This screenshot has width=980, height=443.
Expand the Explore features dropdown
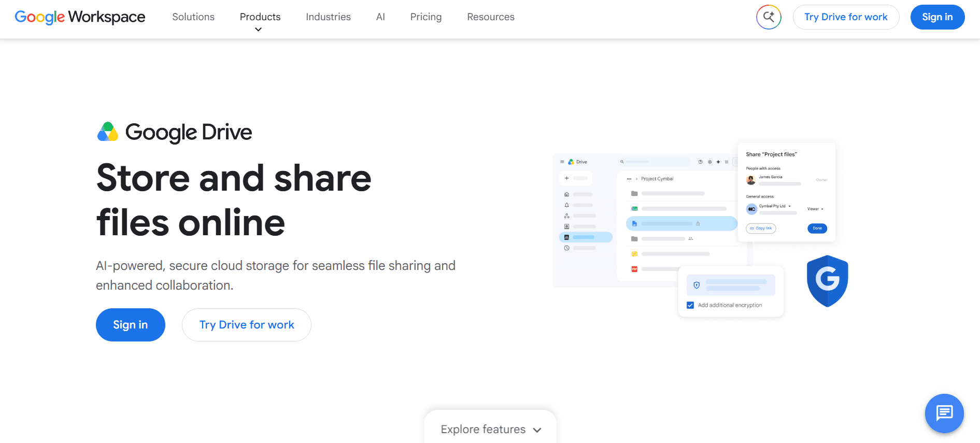click(x=490, y=429)
